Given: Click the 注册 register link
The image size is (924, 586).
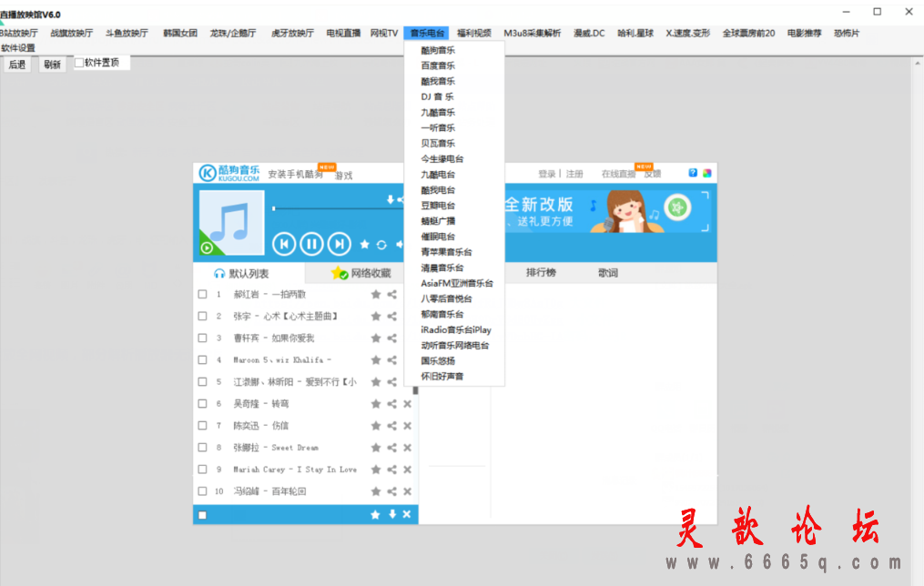Looking at the screenshot, I should pos(574,174).
